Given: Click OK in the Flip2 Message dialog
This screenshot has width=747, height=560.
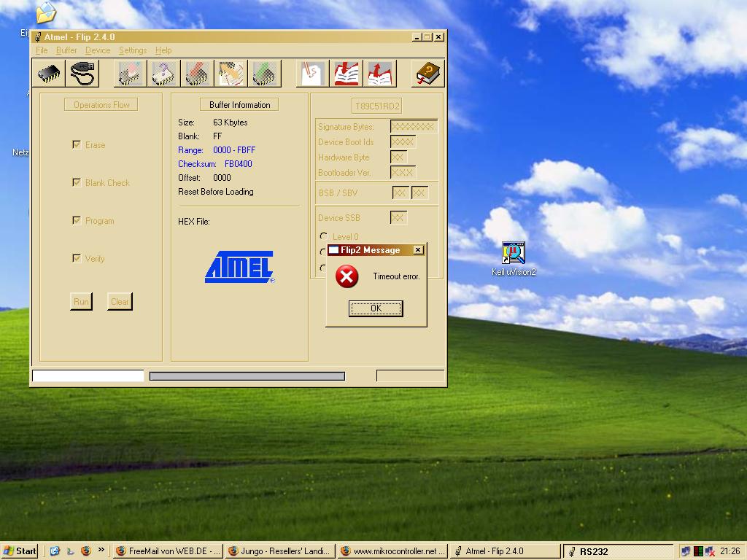Looking at the screenshot, I should 376,308.
